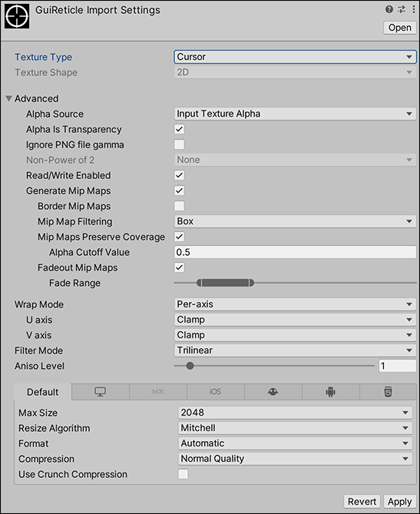420x514 pixels.
Task: Select the tvOS platform tab
Action: [x=158, y=392]
